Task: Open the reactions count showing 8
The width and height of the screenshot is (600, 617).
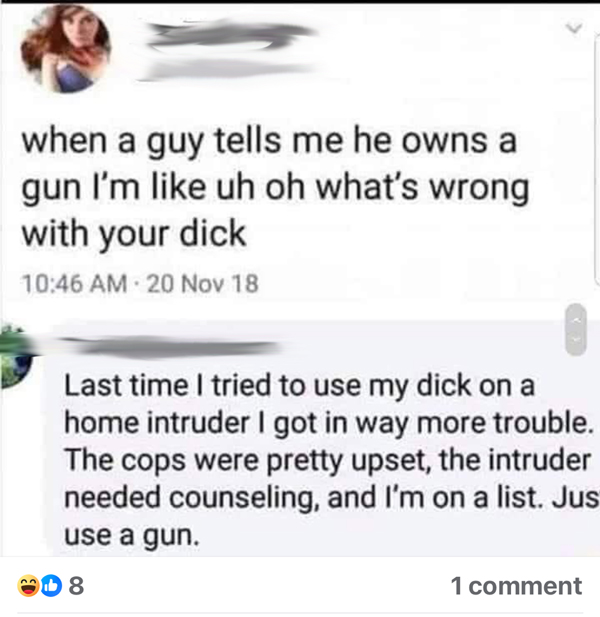Action: (76, 586)
